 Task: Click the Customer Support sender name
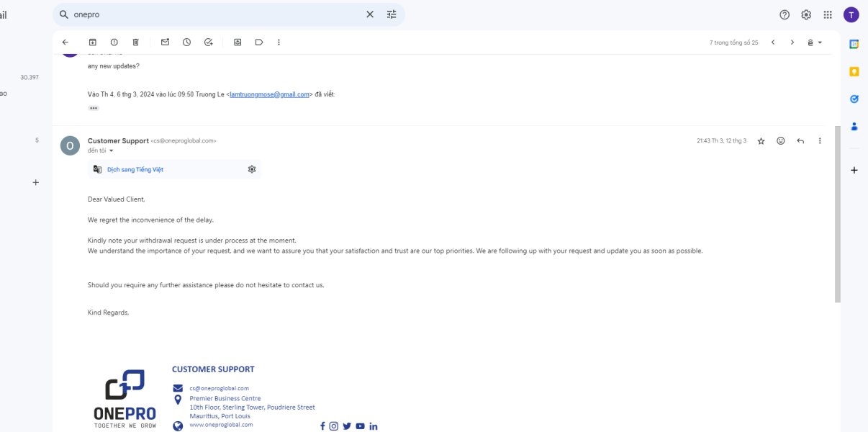pyautogui.click(x=118, y=140)
